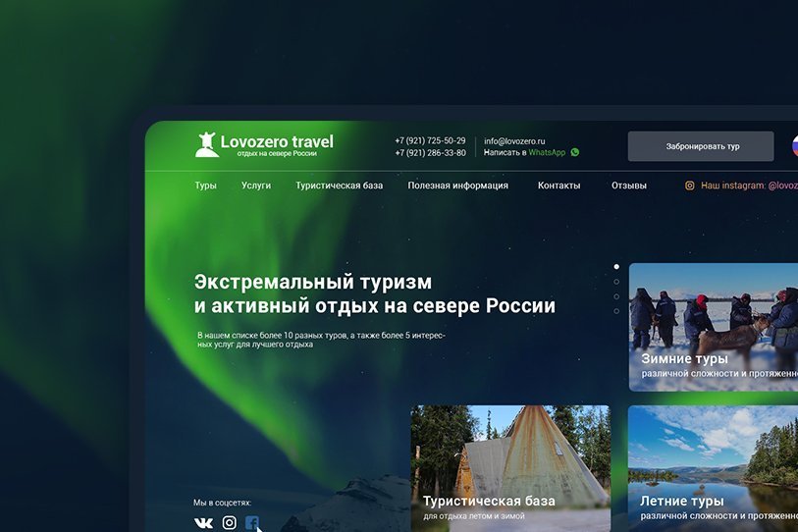Click tagline 'отдых на севере России'
Image resolution: width=798 pixels, height=532 pixels.
pos(277,154)
